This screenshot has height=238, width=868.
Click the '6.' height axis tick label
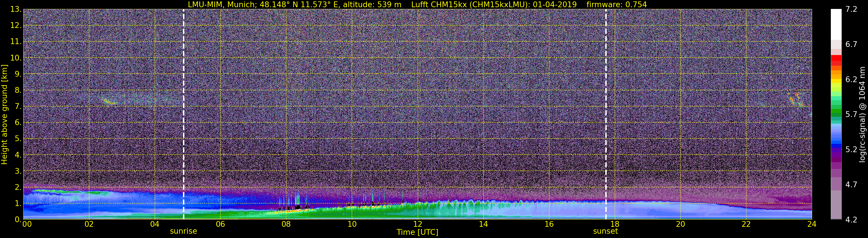[x=18, y=122]
